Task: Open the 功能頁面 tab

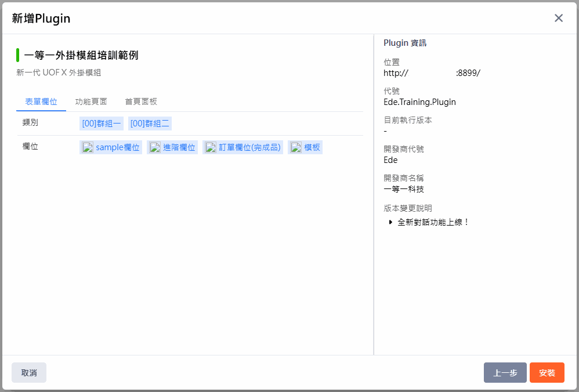Action: [91, 101]
